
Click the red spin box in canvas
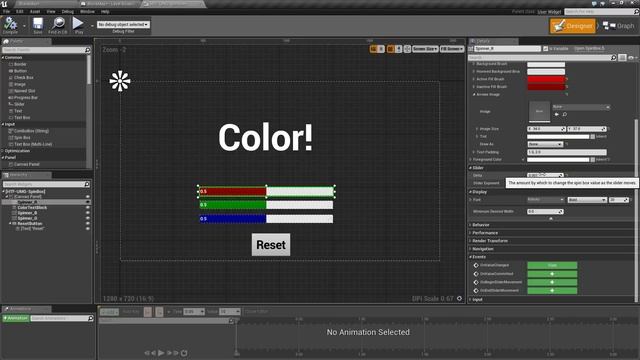click(266, 191)
